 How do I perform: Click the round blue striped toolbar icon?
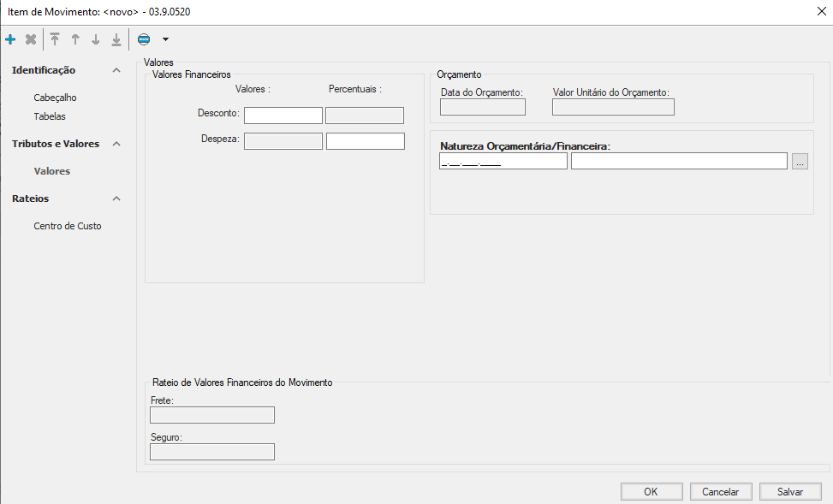tap(144, 39)
